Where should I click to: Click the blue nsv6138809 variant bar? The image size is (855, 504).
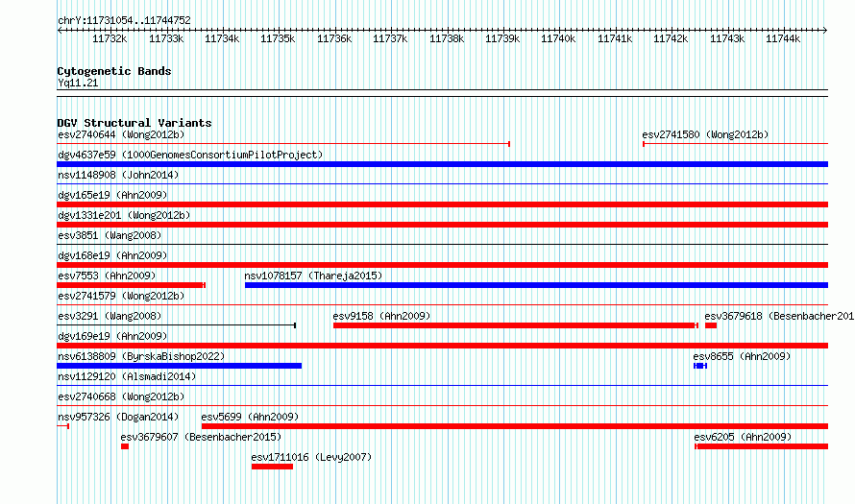coord(180,366)
